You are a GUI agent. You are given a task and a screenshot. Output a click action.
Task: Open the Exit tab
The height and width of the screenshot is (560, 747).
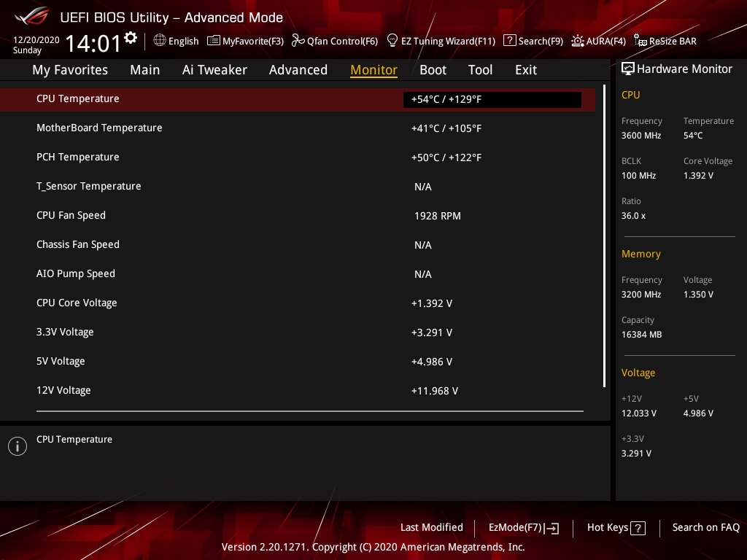point(526,70)
